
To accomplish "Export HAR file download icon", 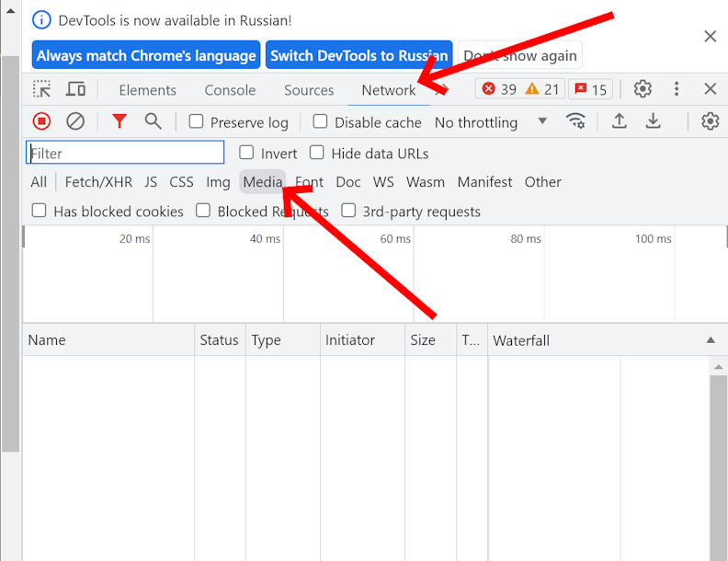I will tap(653, 121).
